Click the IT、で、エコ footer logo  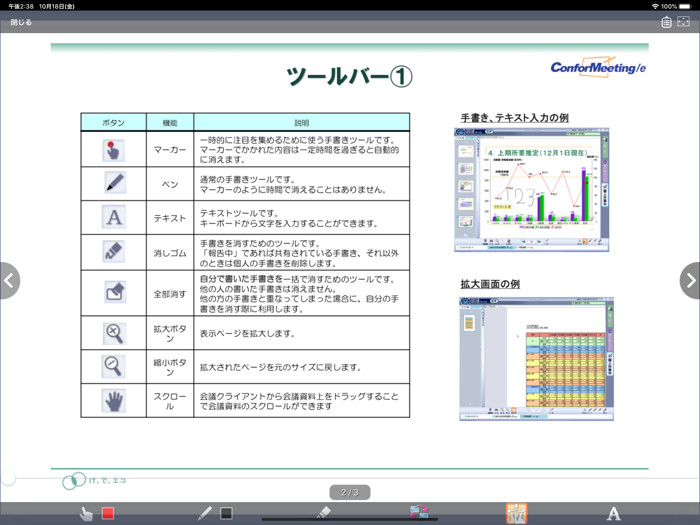point(94,480)
